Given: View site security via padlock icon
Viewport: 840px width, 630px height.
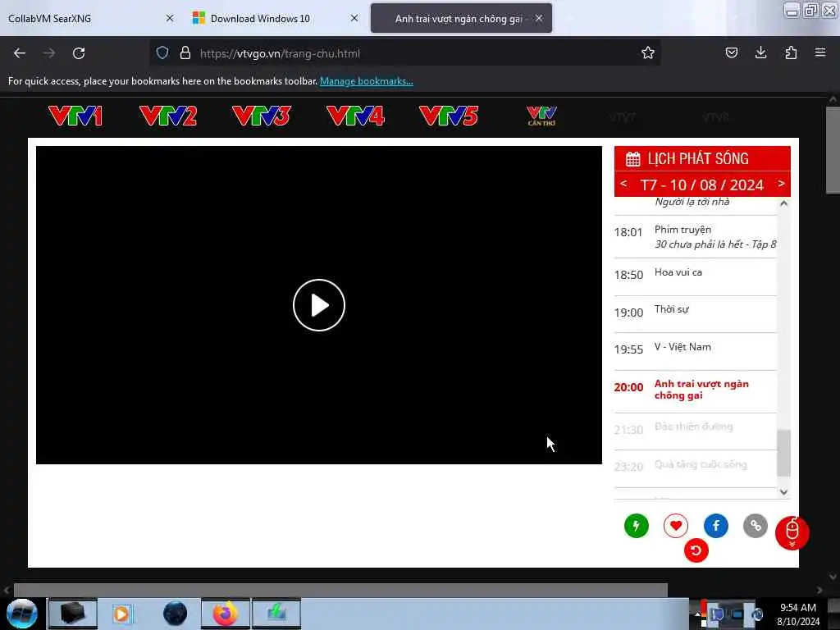Looking at the screenshot, I should (x=185, y=52).
